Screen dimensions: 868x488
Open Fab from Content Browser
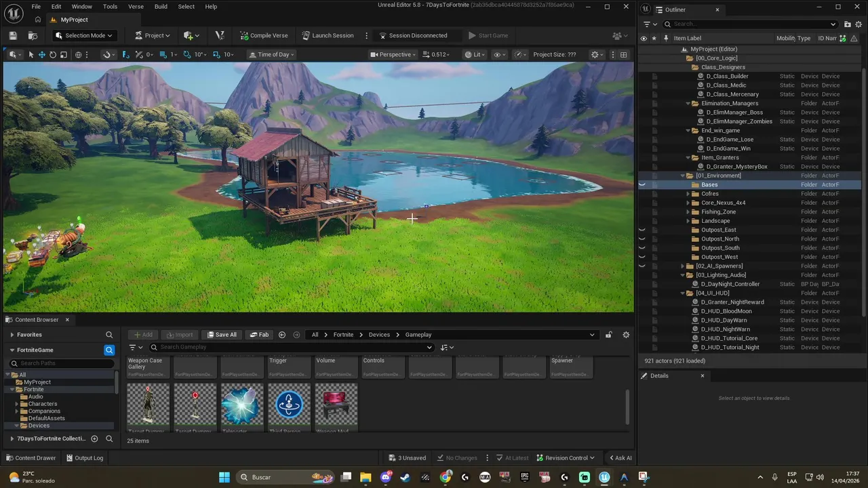point(259,334)
